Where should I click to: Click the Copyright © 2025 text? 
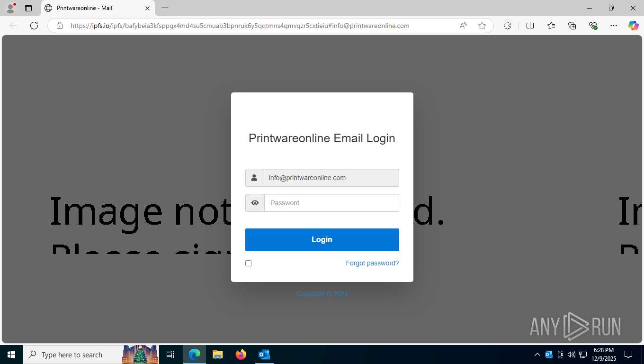pos(322,294)
